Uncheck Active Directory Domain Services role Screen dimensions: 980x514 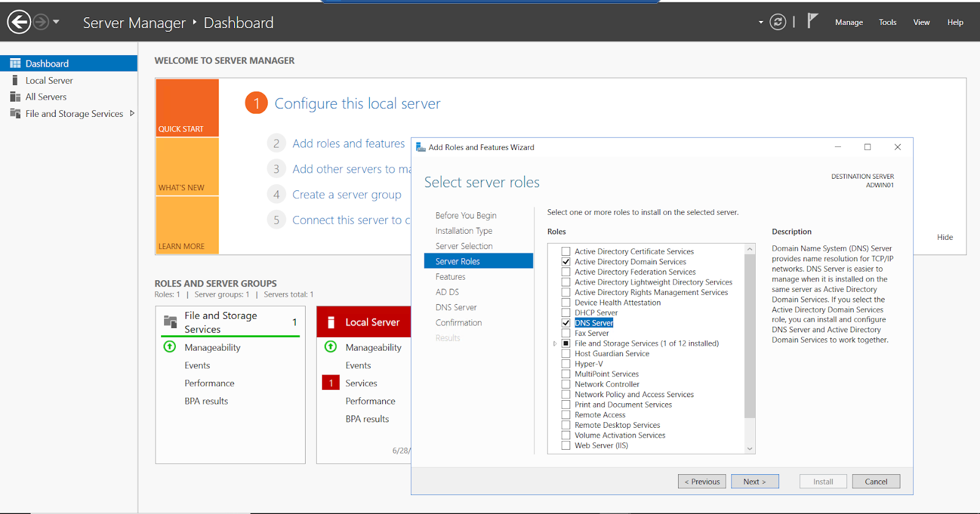click(566, 262)
